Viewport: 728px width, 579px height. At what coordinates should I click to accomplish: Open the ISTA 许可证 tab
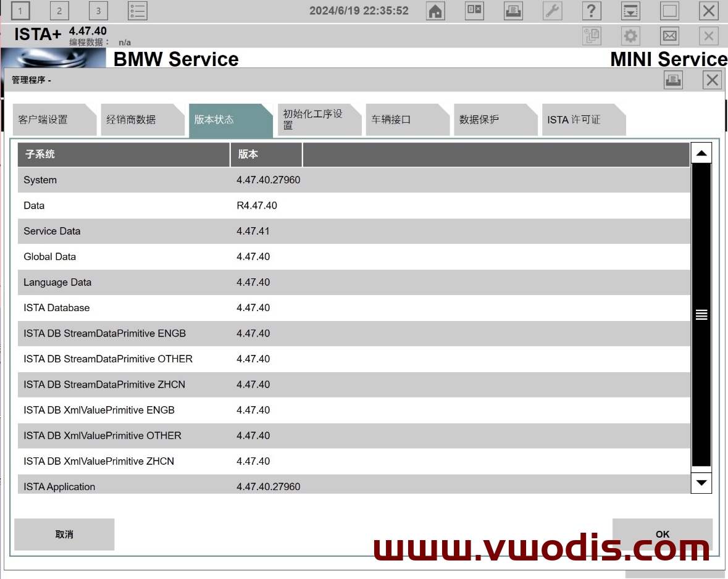coord(584,120)
